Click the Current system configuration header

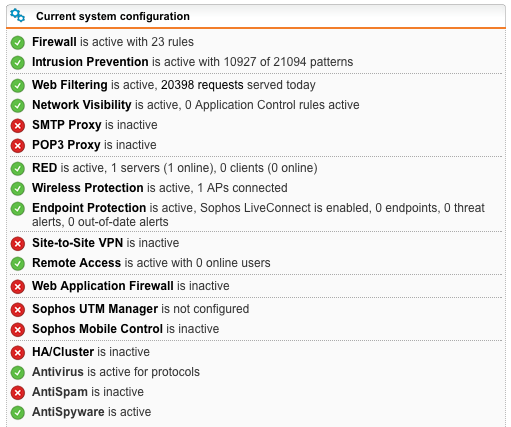pyautogui.click(x=113, y=16)
